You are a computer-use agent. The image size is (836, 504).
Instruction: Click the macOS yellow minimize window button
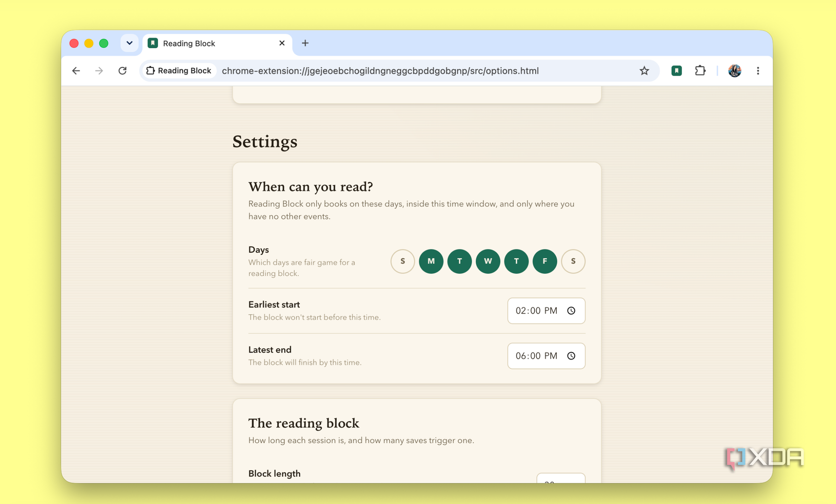coord(89,43)
